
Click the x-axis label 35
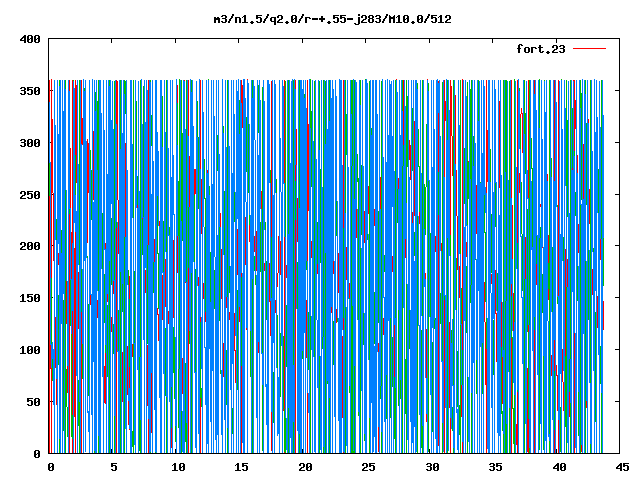click(495, 467)
